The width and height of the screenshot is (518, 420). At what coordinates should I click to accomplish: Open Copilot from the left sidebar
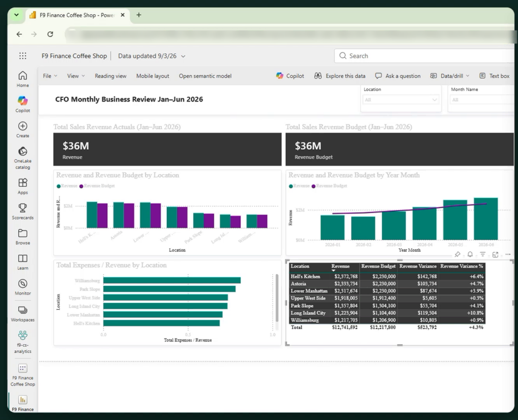click(22, 104)
